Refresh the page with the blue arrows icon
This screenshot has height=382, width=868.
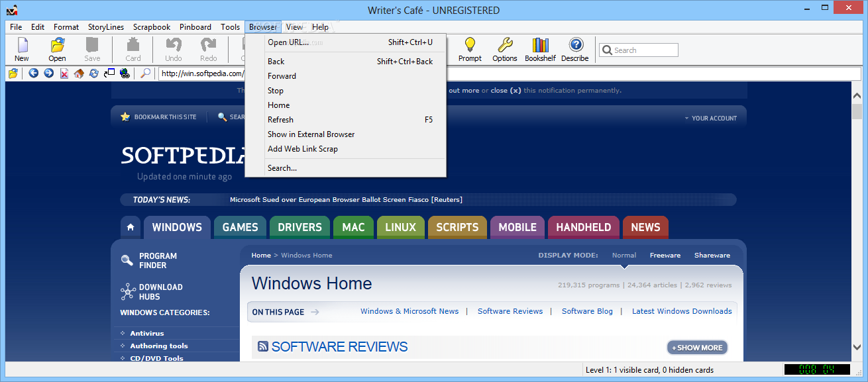point(94,73)
